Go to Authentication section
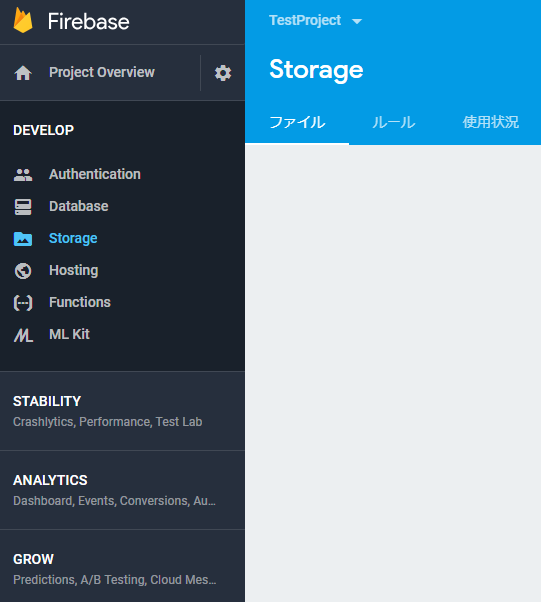This screenshot has width=541, height=602. [x=95, y=174]
